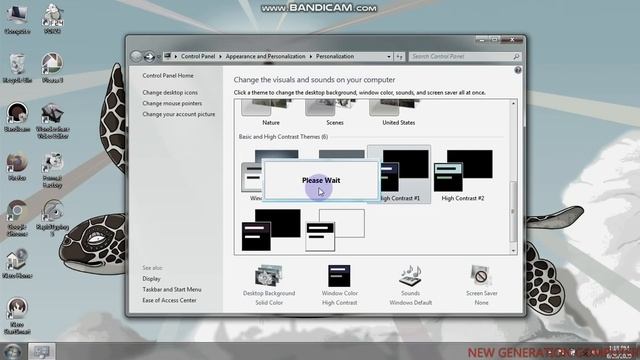
Task: Click the Back navigation arrow
Action: point(136,56)
